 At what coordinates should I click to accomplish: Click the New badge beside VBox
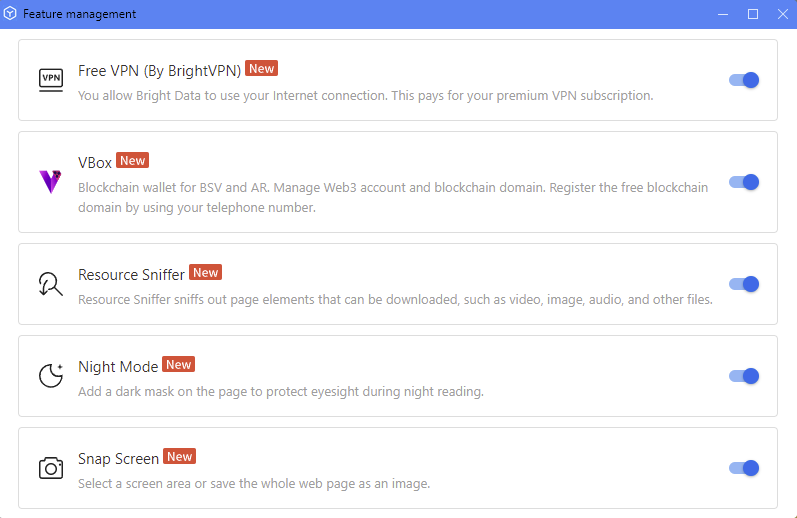132,161
